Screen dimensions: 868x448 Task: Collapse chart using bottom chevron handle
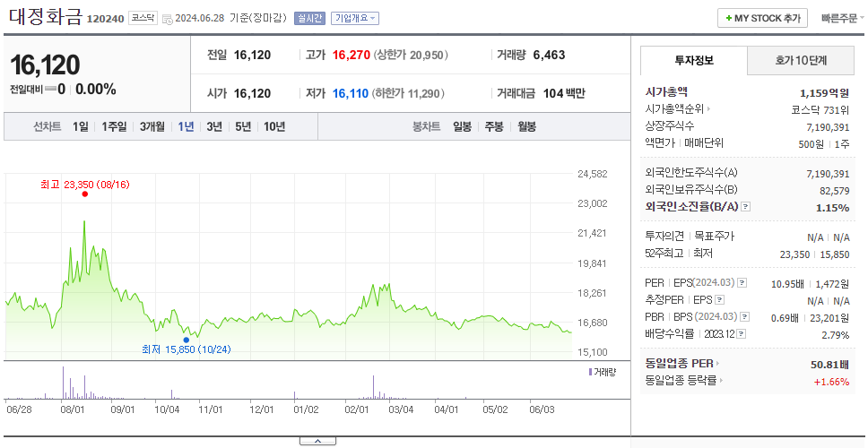tap(317, 442)
